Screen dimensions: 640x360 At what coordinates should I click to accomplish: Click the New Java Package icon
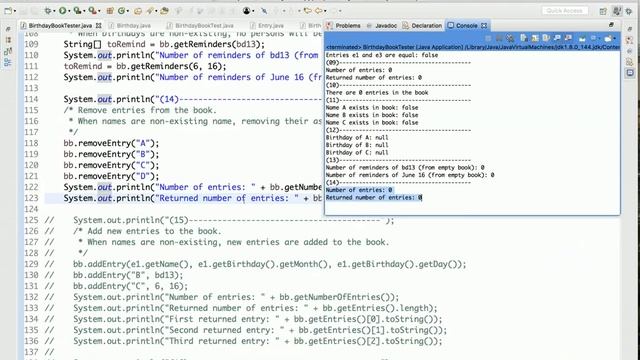click(110, 11)
